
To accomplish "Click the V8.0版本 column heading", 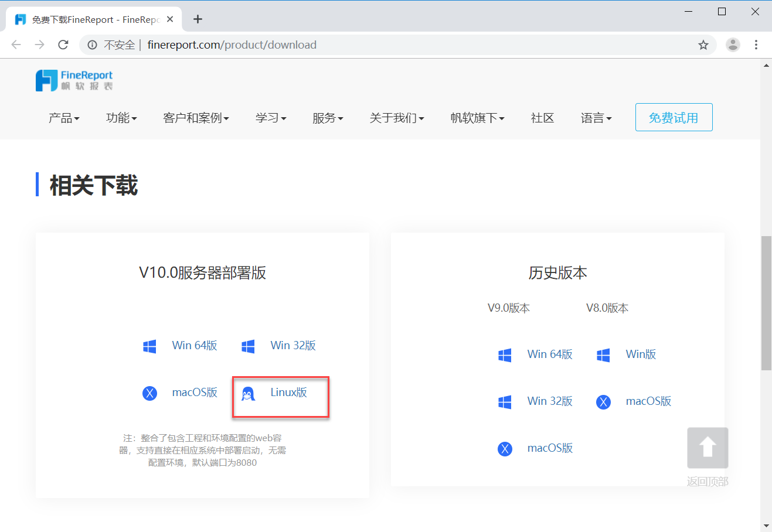I will click(607, 308).
